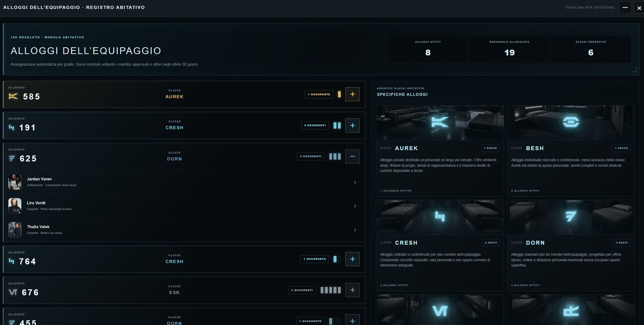Screen dimensions: 644x325
Task: Expand lodging 585 with the plus button
Action: point(352,94)
